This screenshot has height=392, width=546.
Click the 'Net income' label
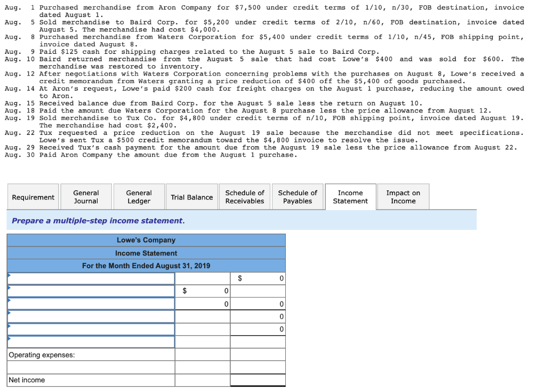click(x=27, y=380)
